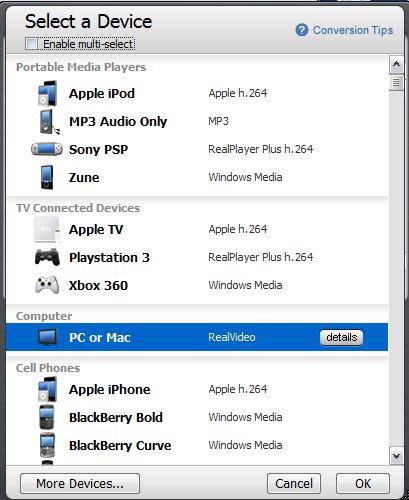This screenshot has width=409, height=500.
Task: Open the More Devices list
Action: pyautogui.click(x=80, y=483)
